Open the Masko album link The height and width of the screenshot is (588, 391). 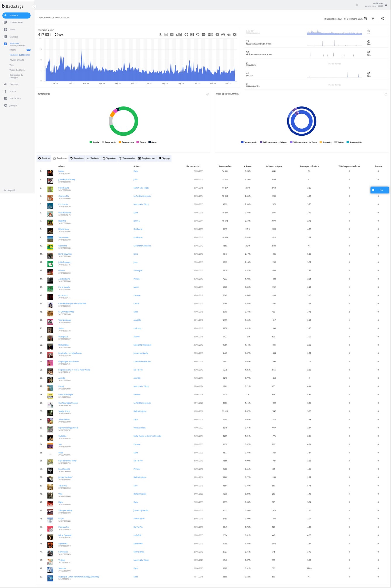[x=61, y=171]
